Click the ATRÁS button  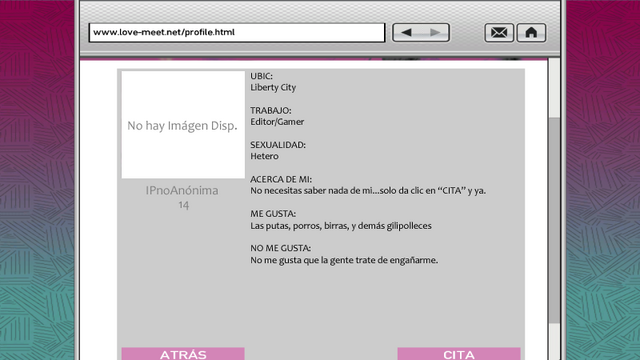[183, 354]
